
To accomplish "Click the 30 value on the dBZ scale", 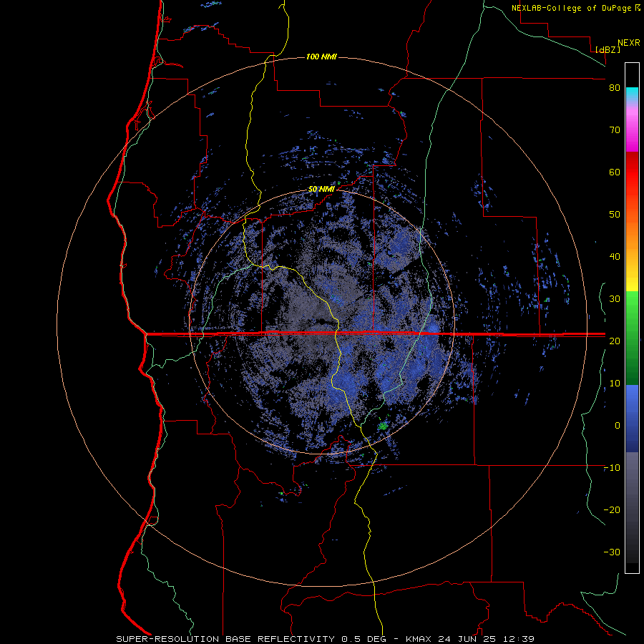I will 615,299.
